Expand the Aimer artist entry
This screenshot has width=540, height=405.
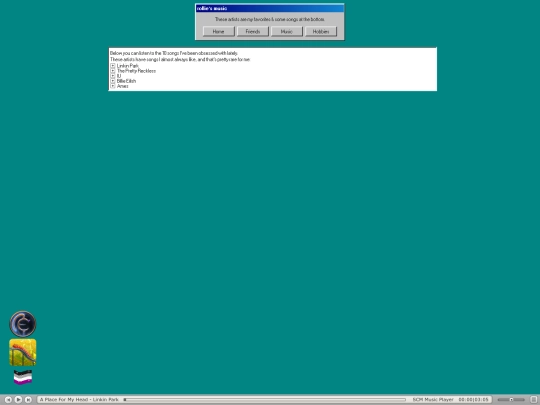pyautogui.click(x=113, y=86)
